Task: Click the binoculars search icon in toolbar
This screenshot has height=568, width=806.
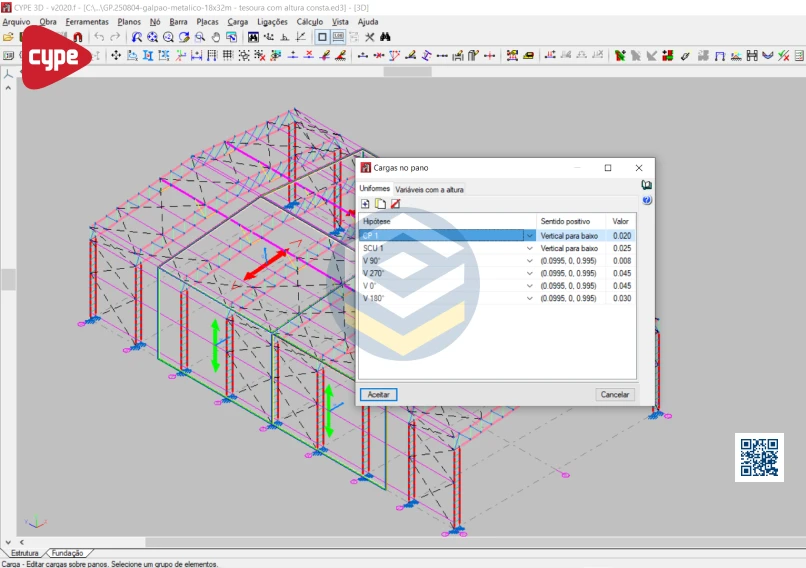Action: pyautogui.click(x=385, y=37)
